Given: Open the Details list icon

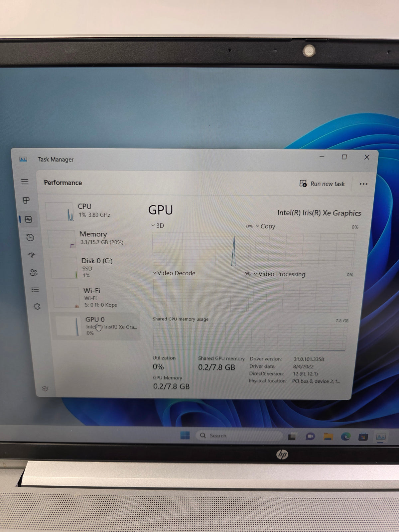Looking at the screenshot, I should tap(35, 290).
